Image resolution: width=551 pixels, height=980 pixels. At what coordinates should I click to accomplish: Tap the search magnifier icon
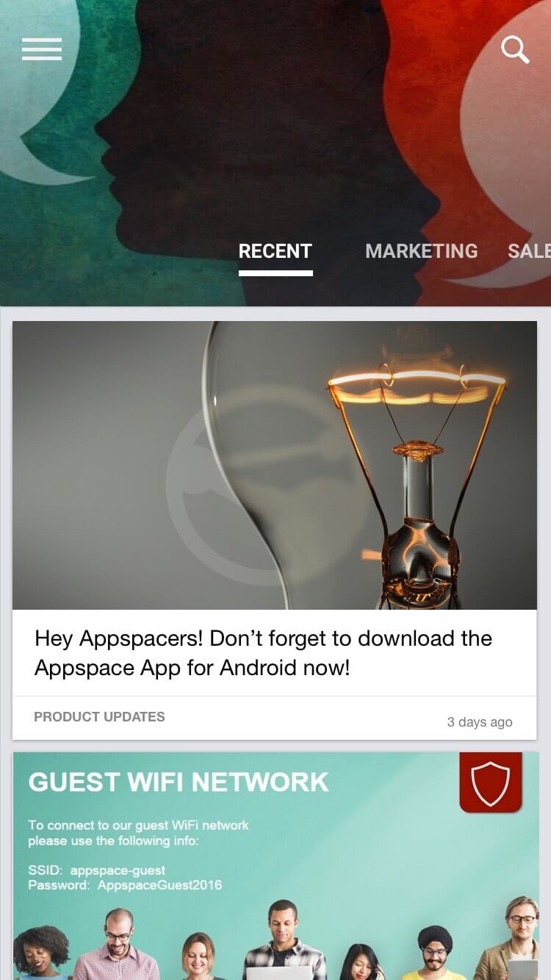(515, 49)
